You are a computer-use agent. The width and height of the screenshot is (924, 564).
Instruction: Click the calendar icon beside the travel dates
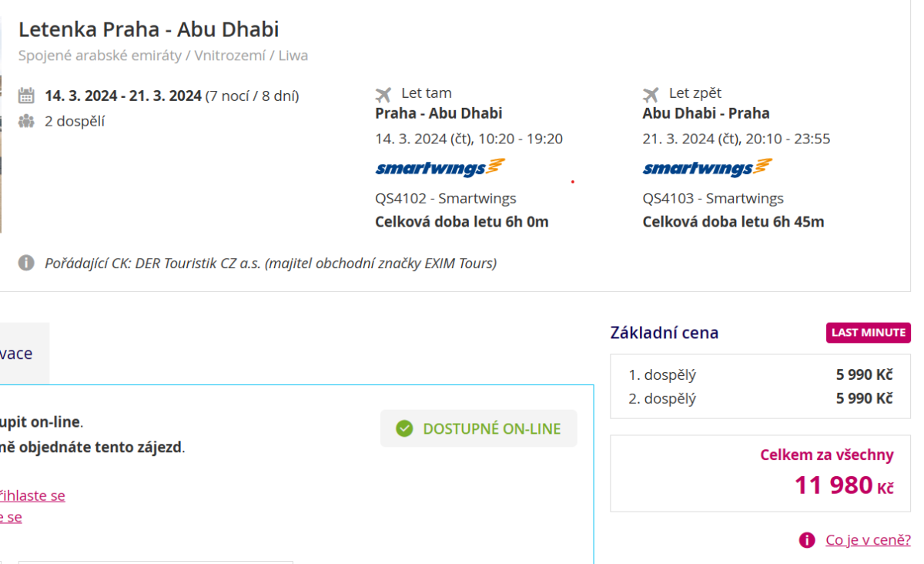(26, 96)
